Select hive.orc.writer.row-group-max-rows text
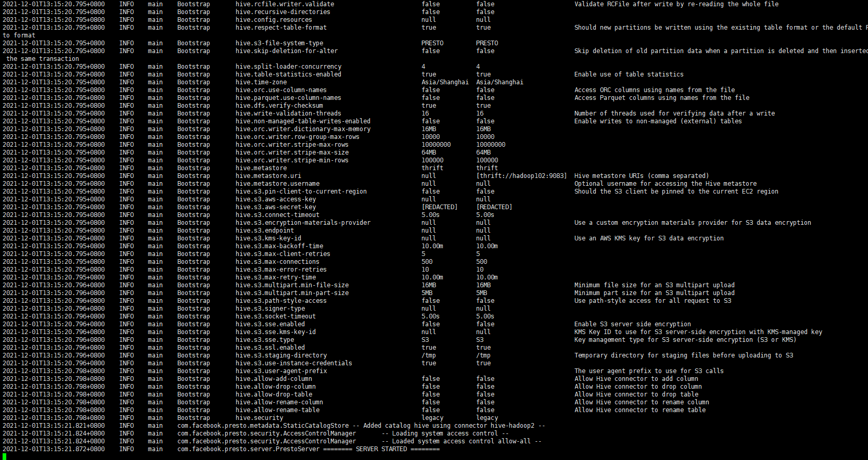This screenshot has height=460, width=868. coord(297,137)
